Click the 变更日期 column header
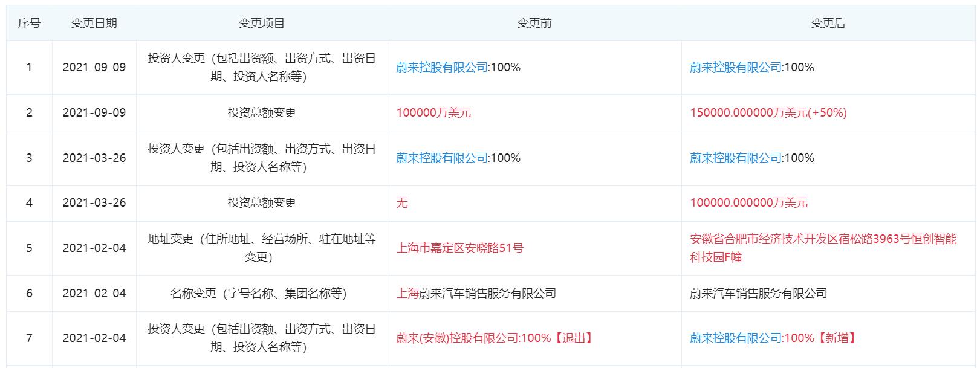The height and width of the screenshot is (368, 980). pyautogui.click(x=94, y=24)
